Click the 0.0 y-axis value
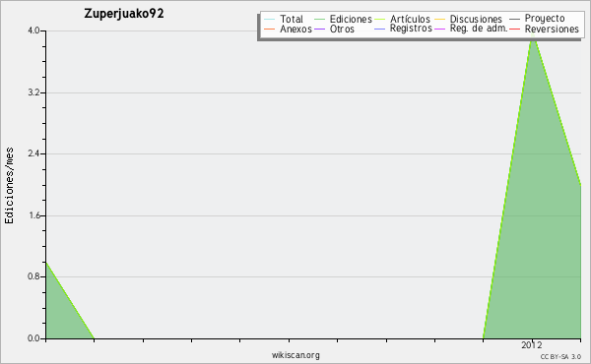This screenshot has width=591, height=364. (33, 338)
